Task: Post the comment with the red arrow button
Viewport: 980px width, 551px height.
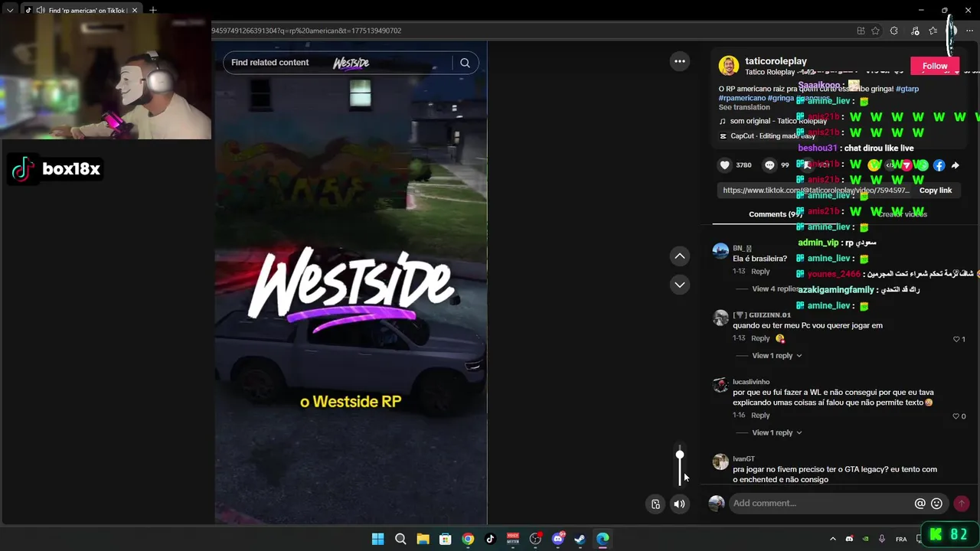Action: pyautogui.click(x=962, y=504)
